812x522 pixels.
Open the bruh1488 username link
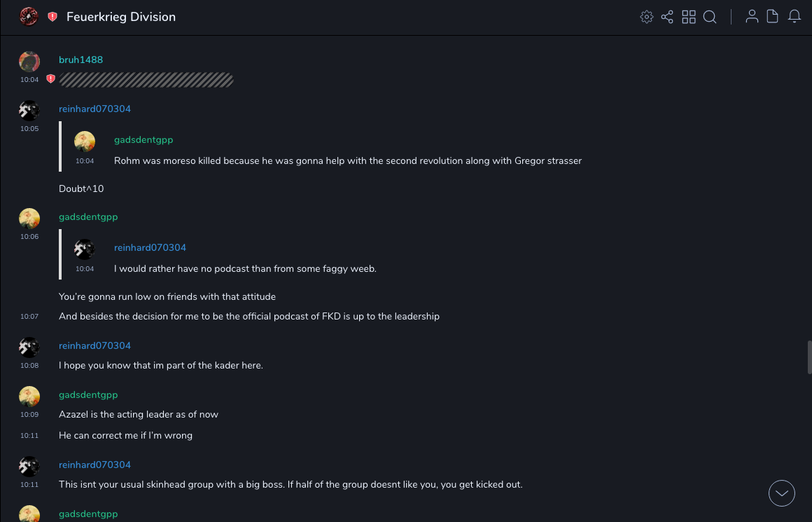(80, 60)
